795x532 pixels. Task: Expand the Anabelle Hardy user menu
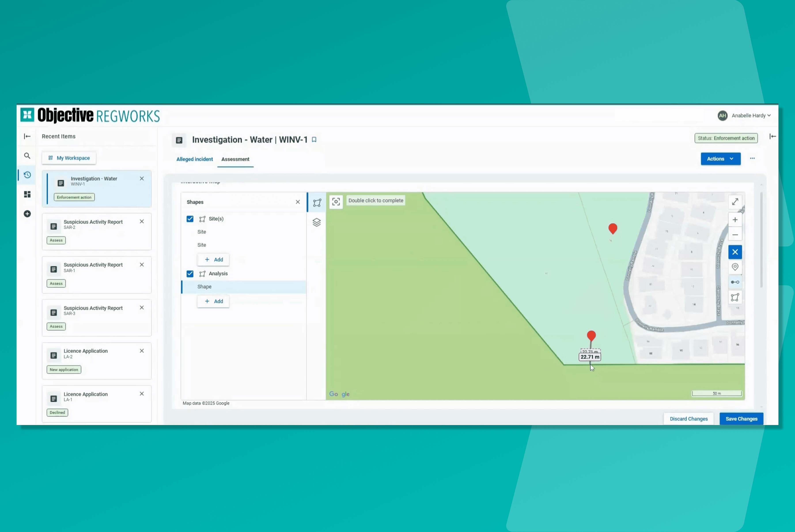tap(751, 116)
